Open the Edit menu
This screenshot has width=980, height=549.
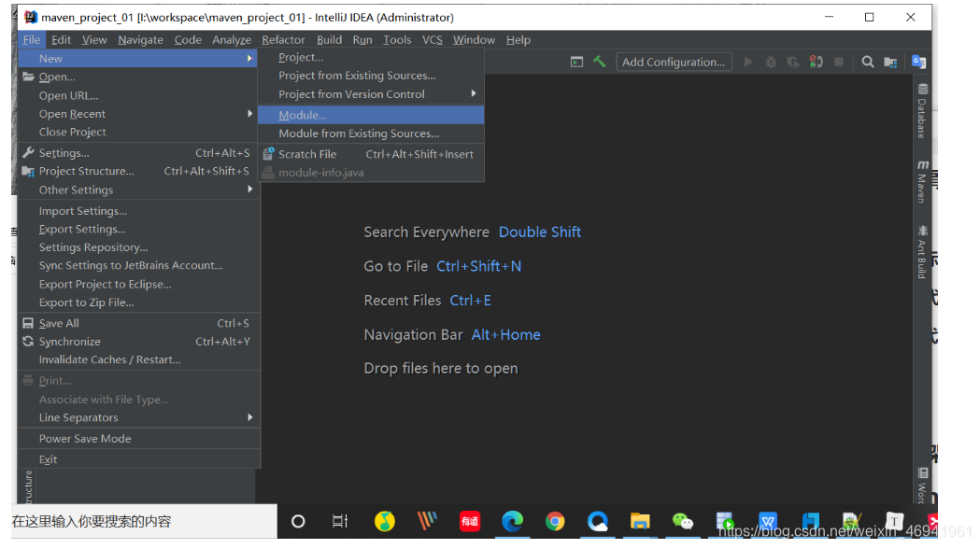tap(61, 39)
